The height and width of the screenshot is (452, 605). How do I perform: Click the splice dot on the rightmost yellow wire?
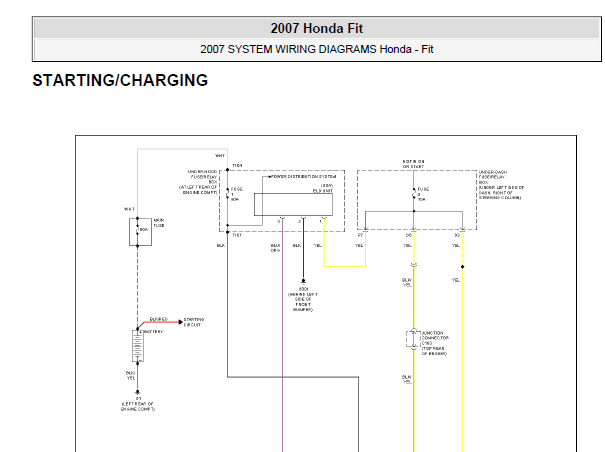[x=463, y=267]
